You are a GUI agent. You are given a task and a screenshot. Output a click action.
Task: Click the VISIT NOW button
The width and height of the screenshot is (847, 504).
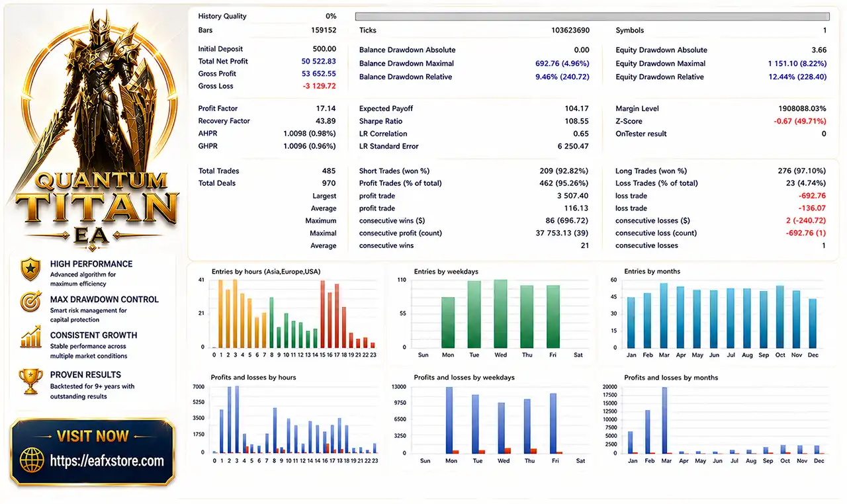tap(93, 437)
